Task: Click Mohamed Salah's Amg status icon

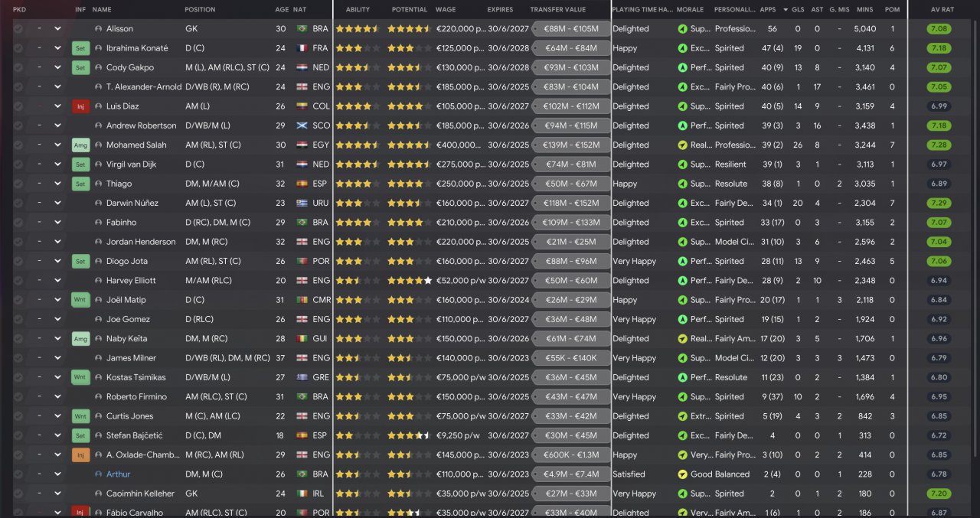Action: (x=80, y=145)
